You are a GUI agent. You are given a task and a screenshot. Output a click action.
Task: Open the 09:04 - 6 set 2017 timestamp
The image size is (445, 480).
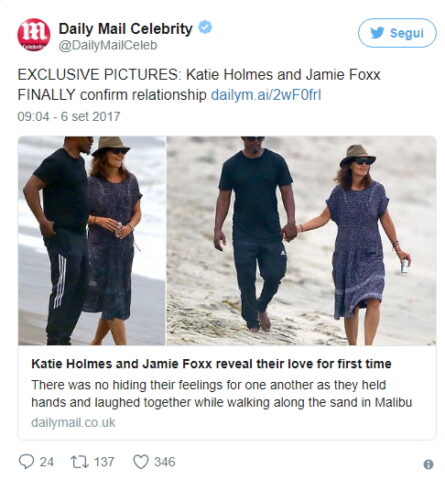[69, 117]
